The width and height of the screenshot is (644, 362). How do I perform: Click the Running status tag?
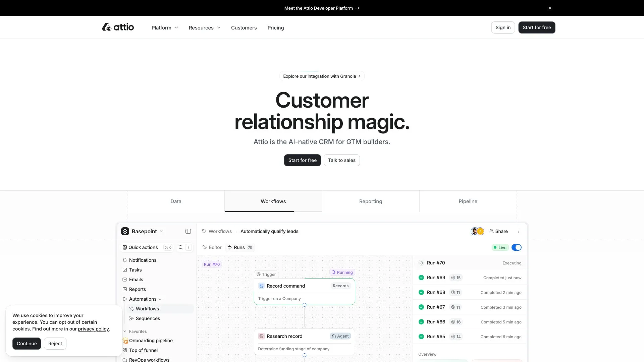point(342,273)
